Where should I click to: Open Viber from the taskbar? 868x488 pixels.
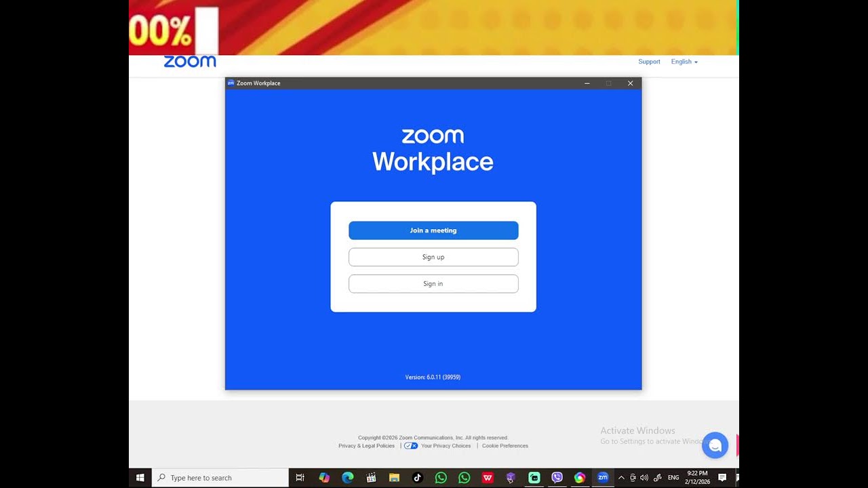[557, 478]
